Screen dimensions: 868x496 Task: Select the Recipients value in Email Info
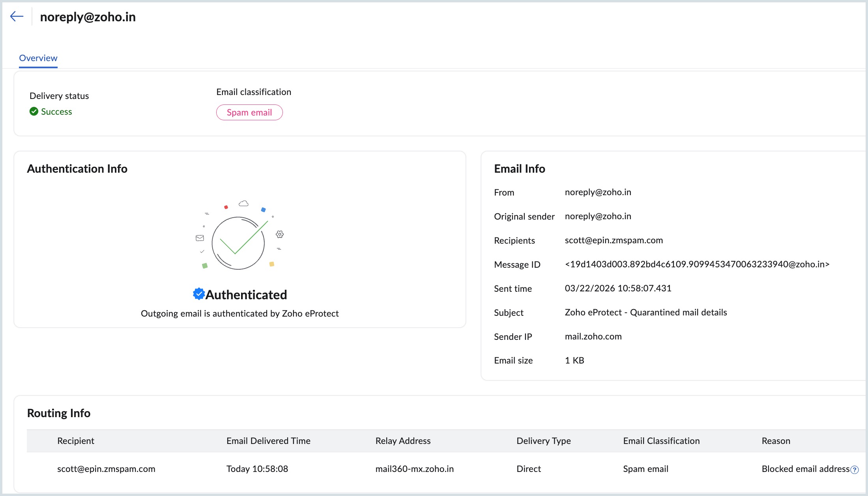pyautogui.click(x=614, y=240)
